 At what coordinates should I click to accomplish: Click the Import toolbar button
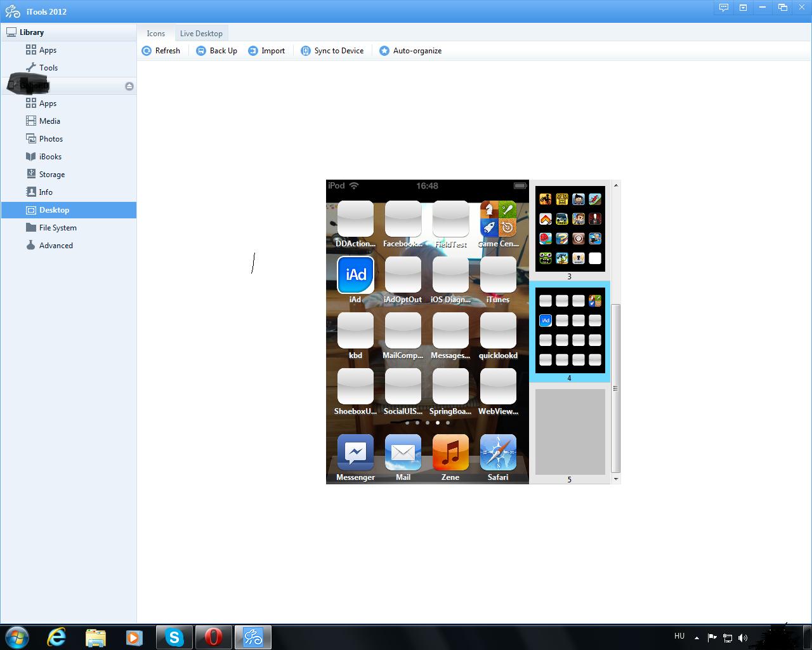point(266,51)
